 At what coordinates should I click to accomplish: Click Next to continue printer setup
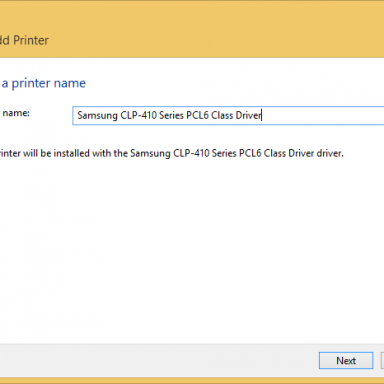point(346,360)
